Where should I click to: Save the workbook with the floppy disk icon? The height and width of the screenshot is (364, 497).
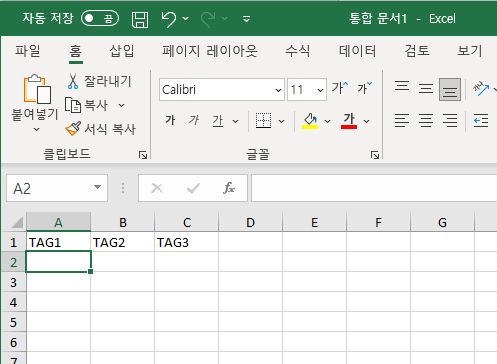pos(140,19)
